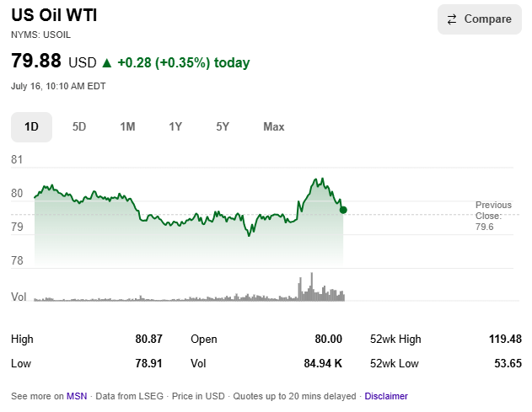Click the US Oil WTI title
Screen dimensions: 532x412
54,15
